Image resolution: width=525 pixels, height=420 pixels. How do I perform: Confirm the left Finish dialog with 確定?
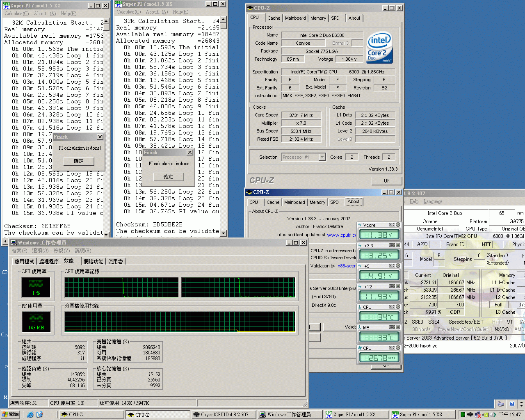pyautogui.click(x=78, y=161)
